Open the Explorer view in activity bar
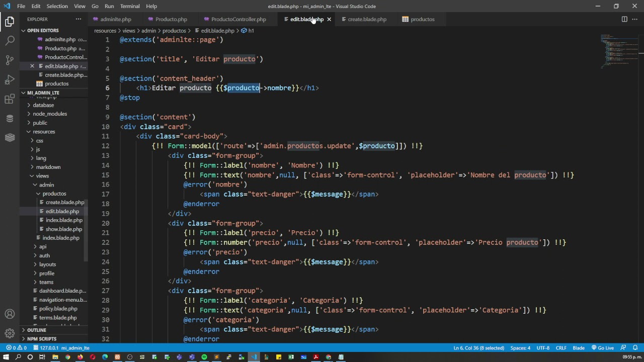Screen dimensions: 644x362 point(10,21)
